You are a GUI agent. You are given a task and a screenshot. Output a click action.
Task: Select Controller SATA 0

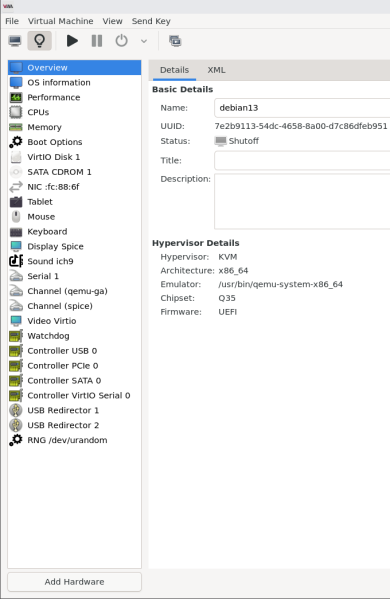point(74,380)
